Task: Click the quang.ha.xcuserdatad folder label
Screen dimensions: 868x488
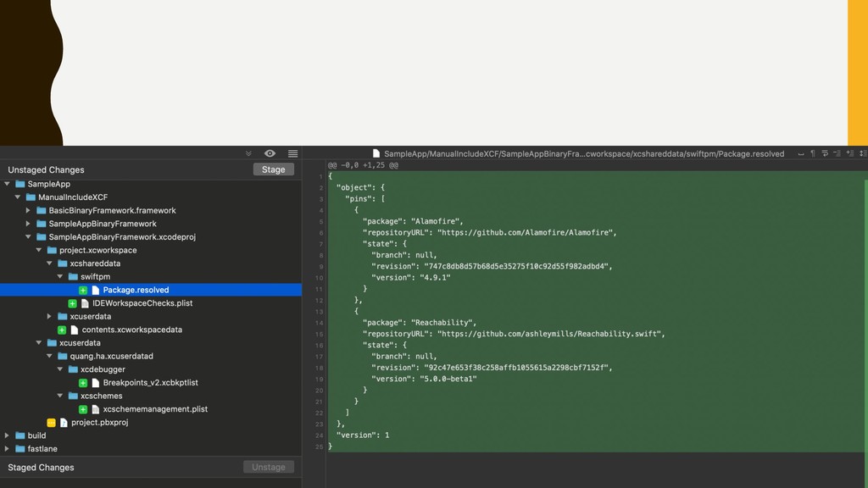Action: [x=111, y=357]
